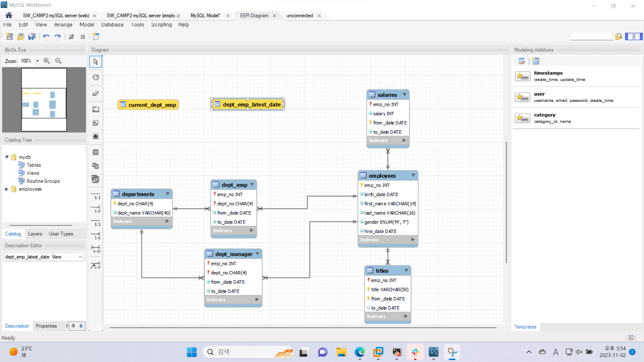Click the Zoom Out magnifier icon
644x362 pixels.
click(x=58, y=61)
